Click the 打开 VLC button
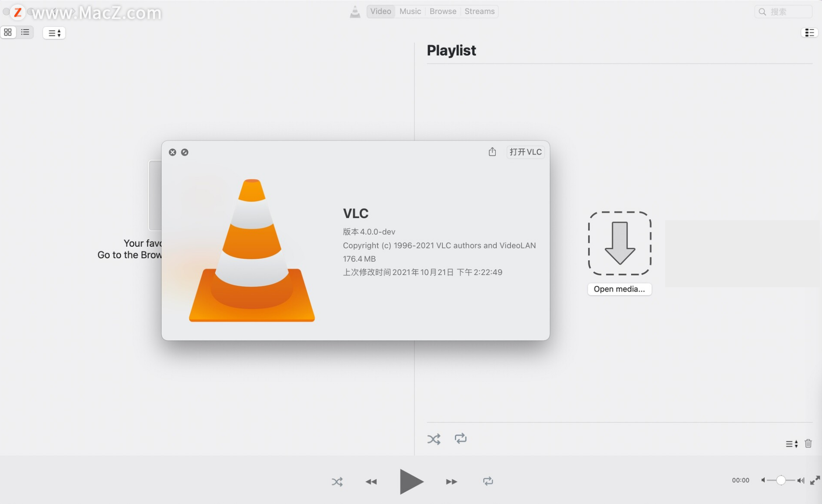822x504 pixels. (525, 152)
